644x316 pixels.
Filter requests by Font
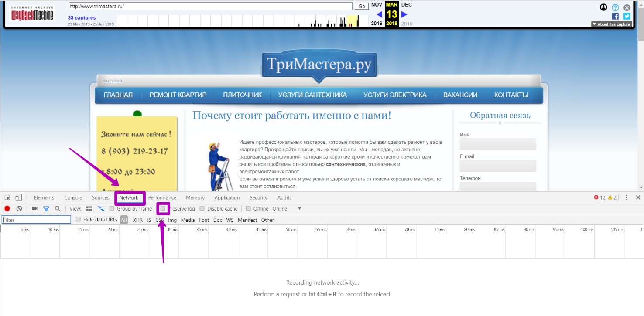tap(204, 220)
